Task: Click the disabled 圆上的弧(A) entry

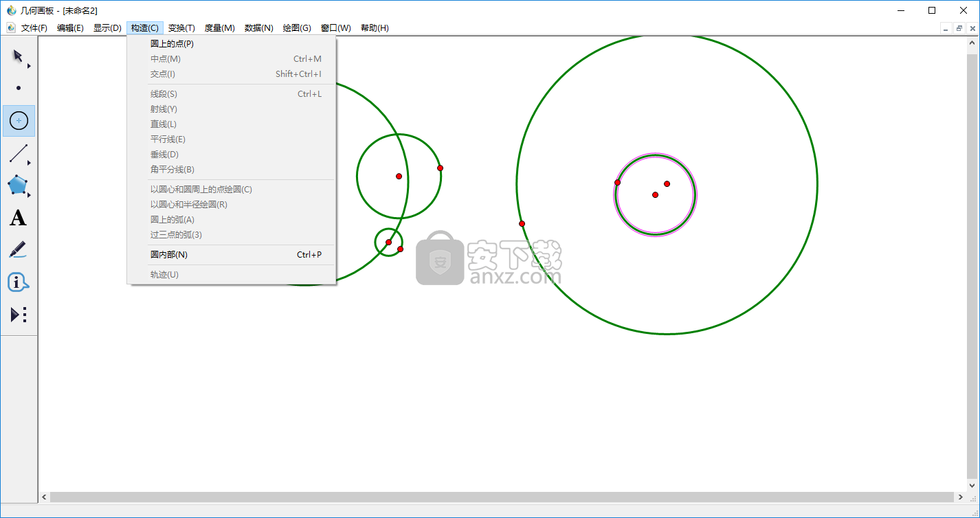Action: [x=232, y=220]
